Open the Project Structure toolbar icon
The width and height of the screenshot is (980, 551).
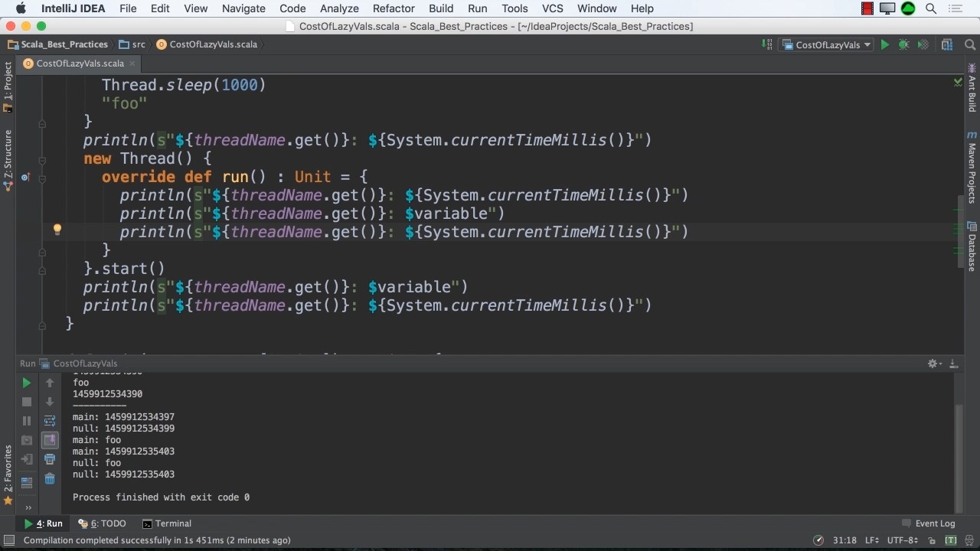pyautogui.click(x=947, y=44)
